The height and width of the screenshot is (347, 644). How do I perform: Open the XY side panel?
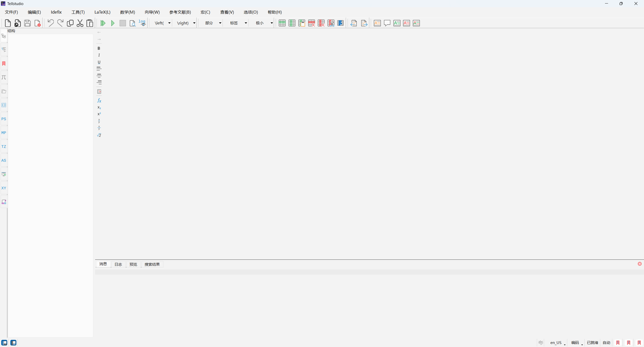point(4,188)
